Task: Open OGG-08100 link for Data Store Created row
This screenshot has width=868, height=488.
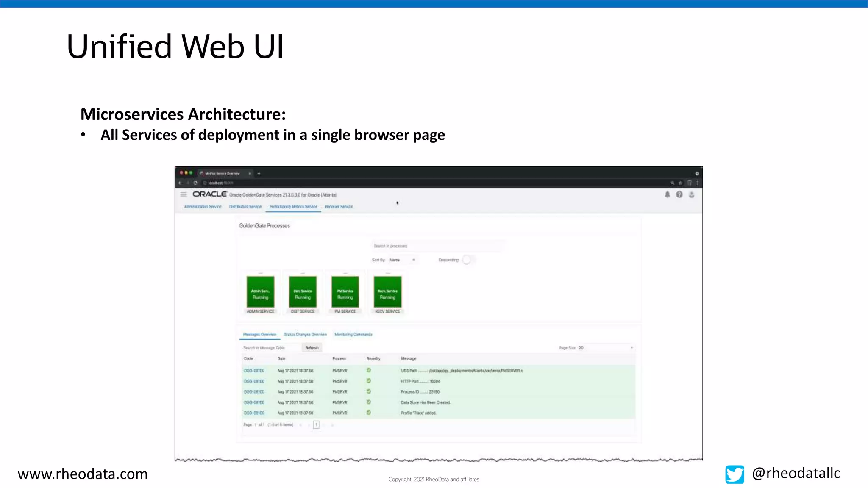Action: click(x=254, y=402)
